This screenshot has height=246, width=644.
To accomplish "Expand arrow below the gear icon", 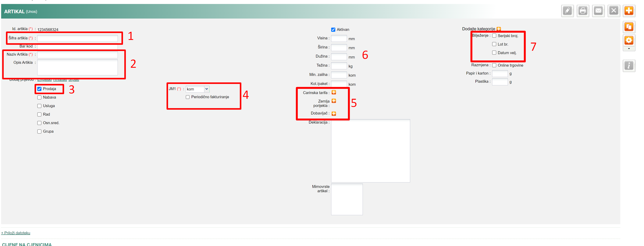I will (629, 49).
